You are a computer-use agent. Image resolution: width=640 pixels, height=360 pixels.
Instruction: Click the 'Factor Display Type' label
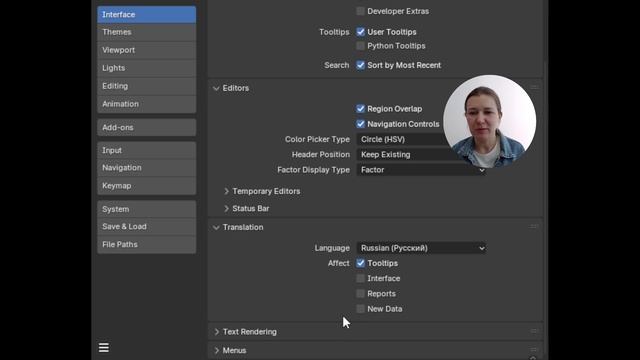[x=313, y=170]
